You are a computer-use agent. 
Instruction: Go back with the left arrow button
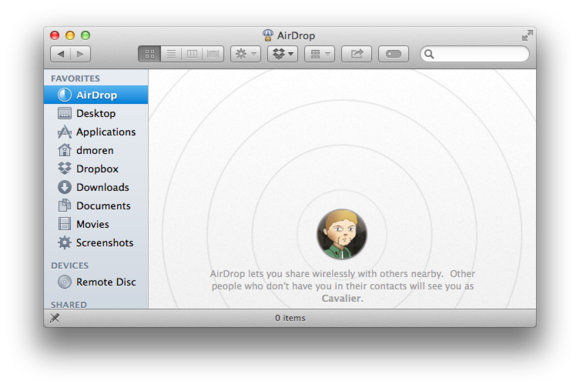point(61,54)
